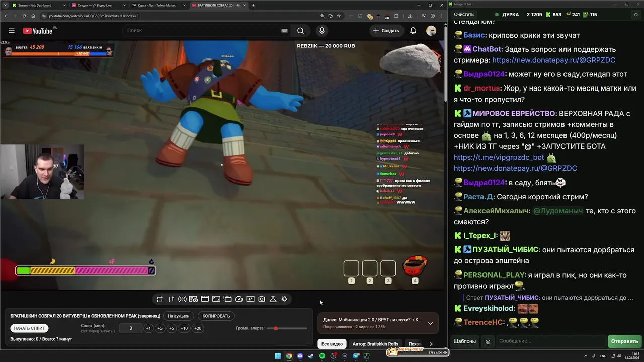Add +1 minute to the split
The width and height of the screenshot is (644, 362).
coord(148,328)
